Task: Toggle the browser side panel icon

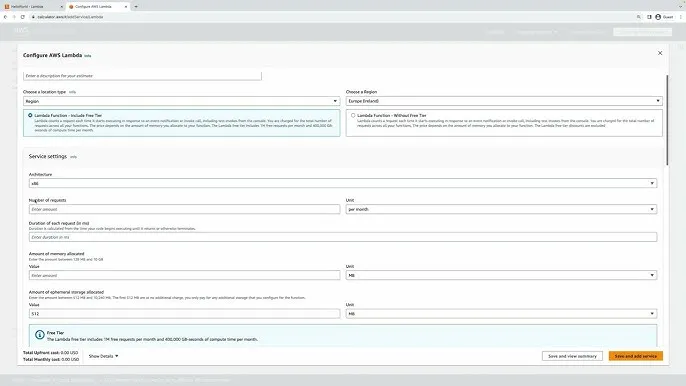Action: tap(649, 17)
